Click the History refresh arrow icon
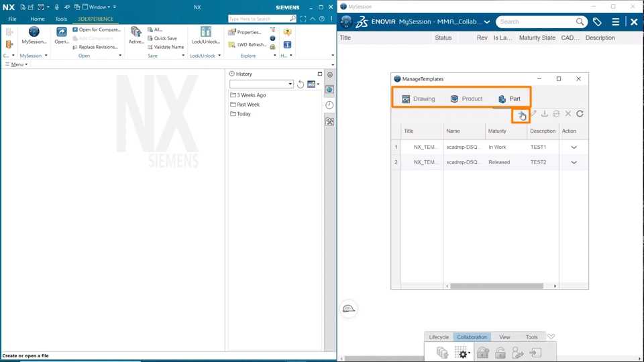644x362 pixels. (301, 84)
